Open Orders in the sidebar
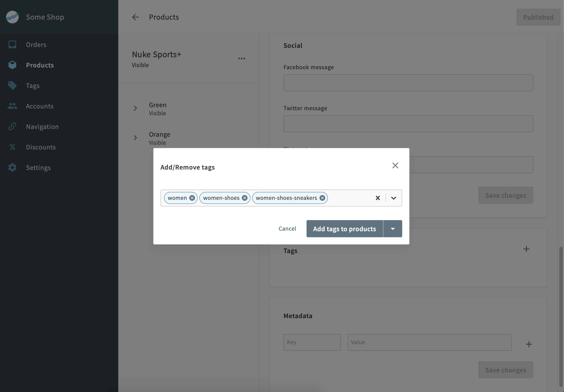This screenshot has height=392, width=564. click(36, 45)
